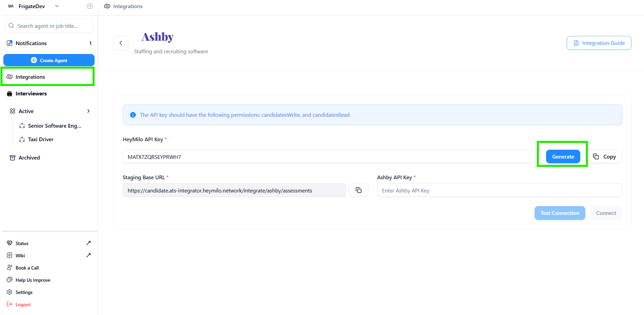
Task: Click the FrigateDev workspace logo
Action: pos(11,6)
